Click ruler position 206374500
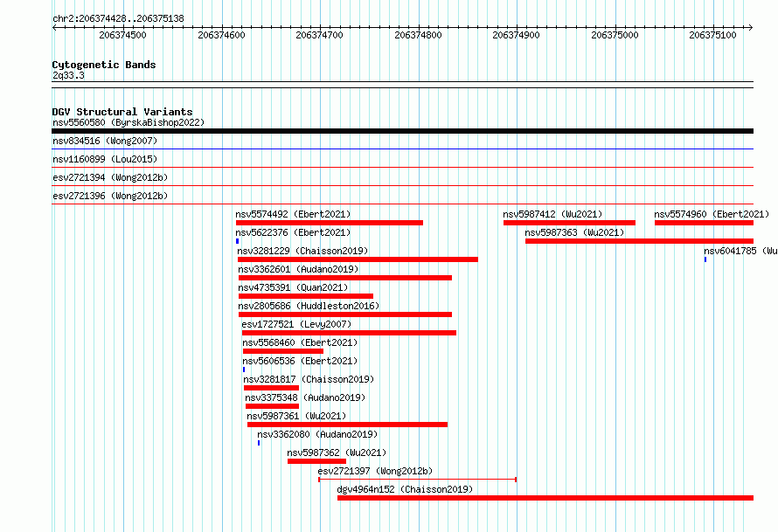The height and width of the screenshot is (532, 778). [122, 35]
